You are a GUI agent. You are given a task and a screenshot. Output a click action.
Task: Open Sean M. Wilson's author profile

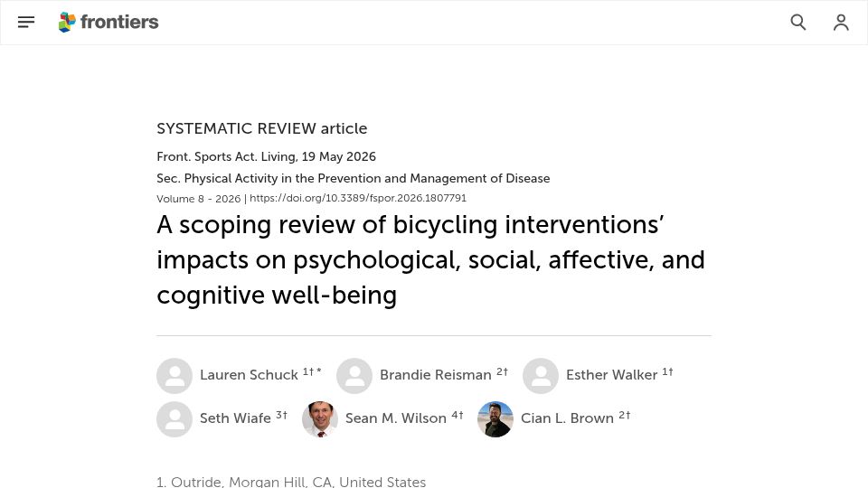pos(396,418)
